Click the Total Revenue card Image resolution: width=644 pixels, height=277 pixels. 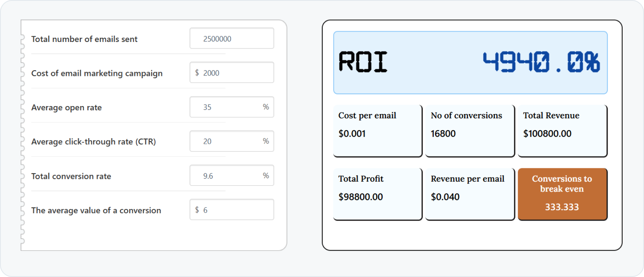point(562,131)
